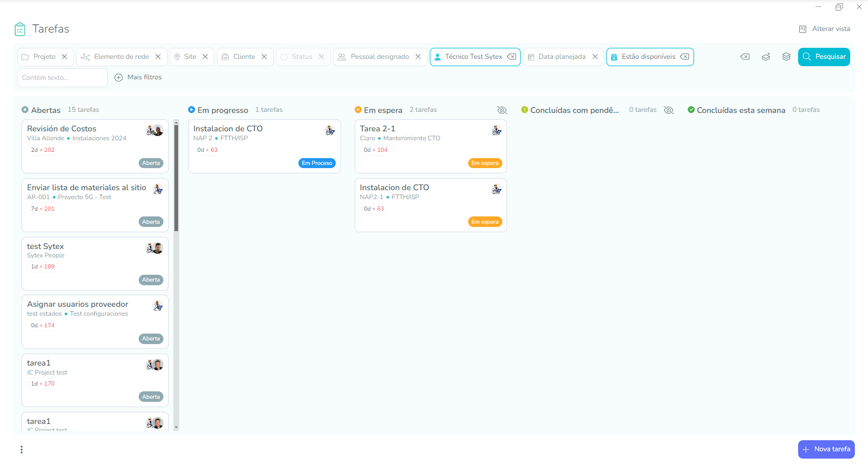The image size is (868, 467).
Task: Click the clear all filters backspace icon
Action: click(745, 57)
